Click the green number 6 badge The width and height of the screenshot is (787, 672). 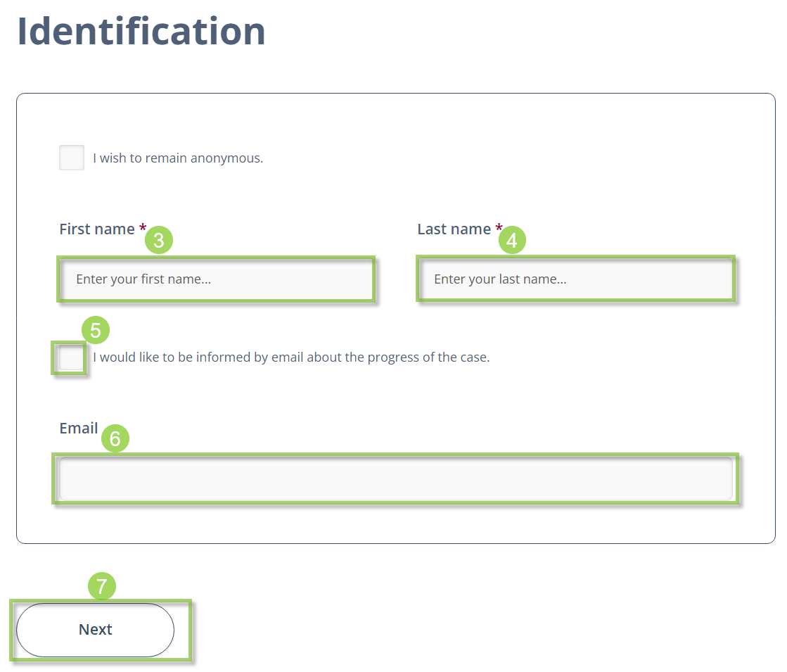[115, 438]
